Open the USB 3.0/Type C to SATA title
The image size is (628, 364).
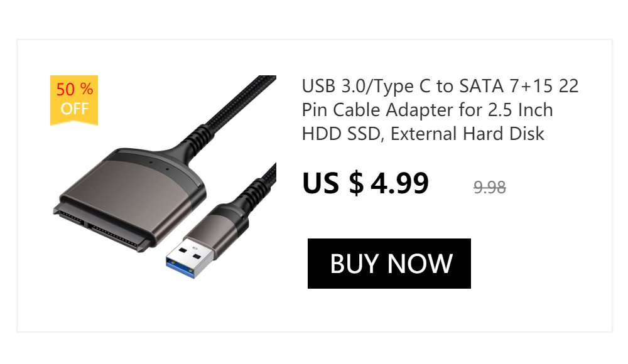click(x=440, y=110)
